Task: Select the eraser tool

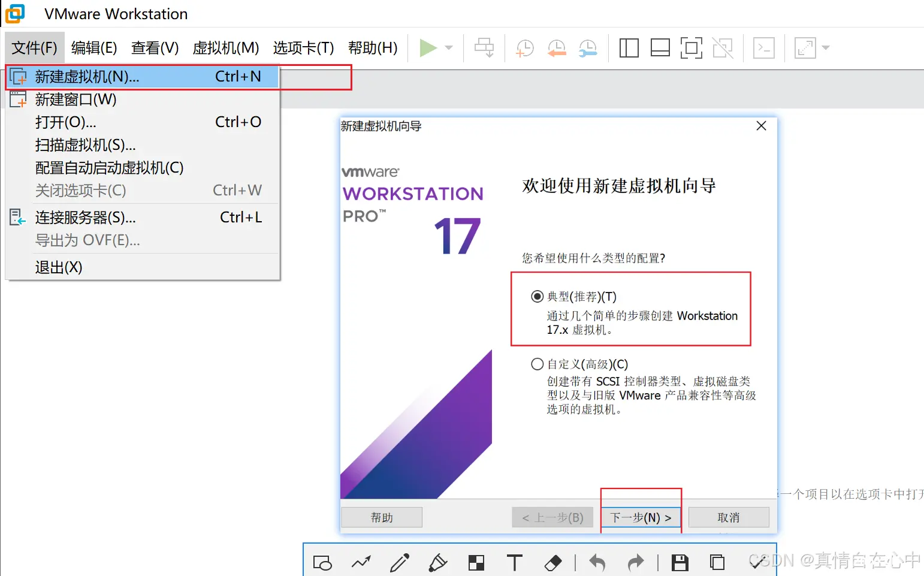Action: click(552, 563)
